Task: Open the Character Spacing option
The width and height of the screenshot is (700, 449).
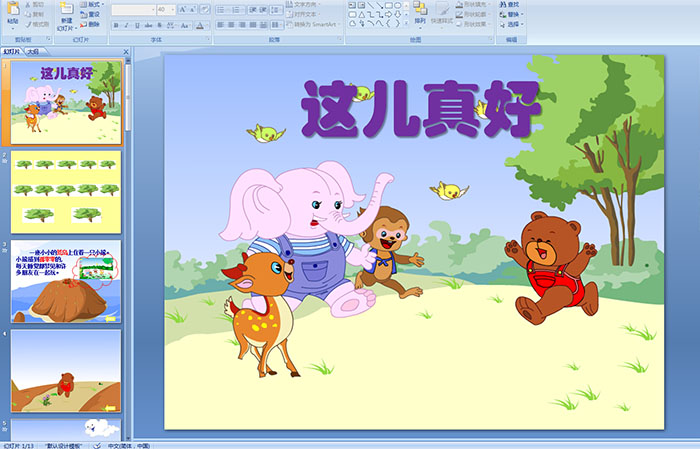Action: coord(171,25)
